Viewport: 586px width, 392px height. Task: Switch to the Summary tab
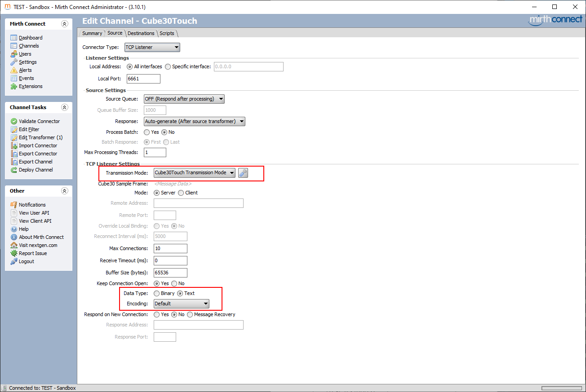pyautogui.click(x=92, y=33)
